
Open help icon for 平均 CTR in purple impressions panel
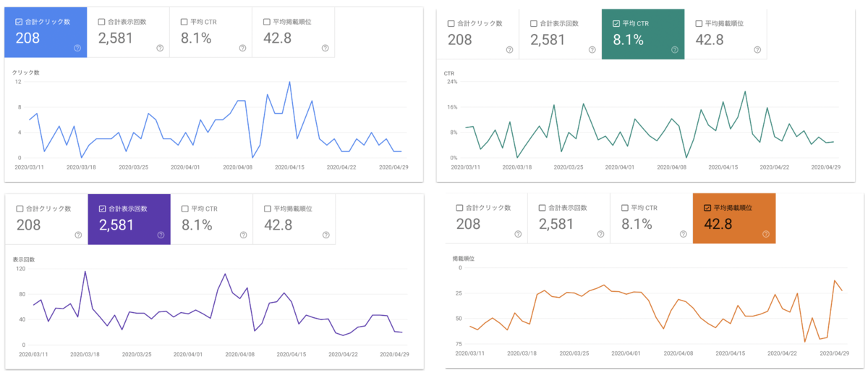click(242, 235)
